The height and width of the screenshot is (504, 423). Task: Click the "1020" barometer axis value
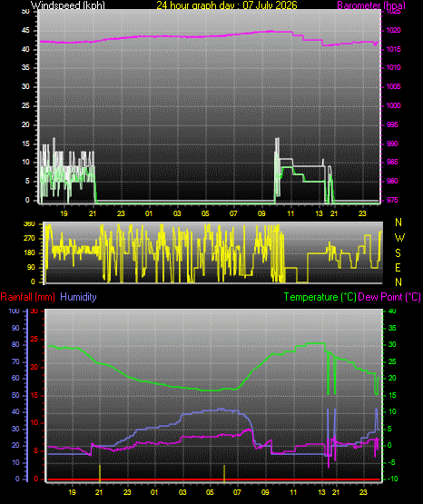tap(393, 31)
